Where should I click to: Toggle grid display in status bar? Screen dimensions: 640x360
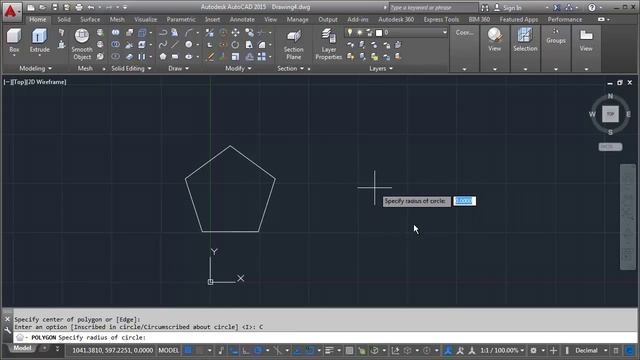(x=188, y=350)
